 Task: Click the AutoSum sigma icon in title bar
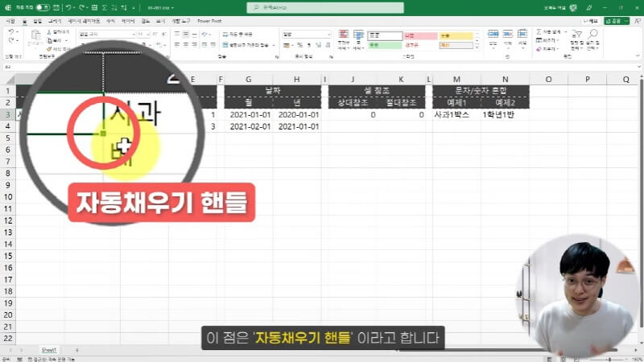click(105, 7)
